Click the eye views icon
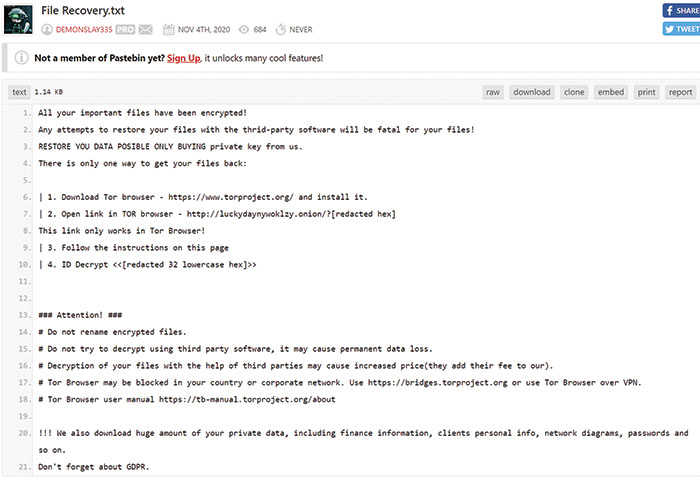Viewport: 700px width, 479px height. pos(244,29)
